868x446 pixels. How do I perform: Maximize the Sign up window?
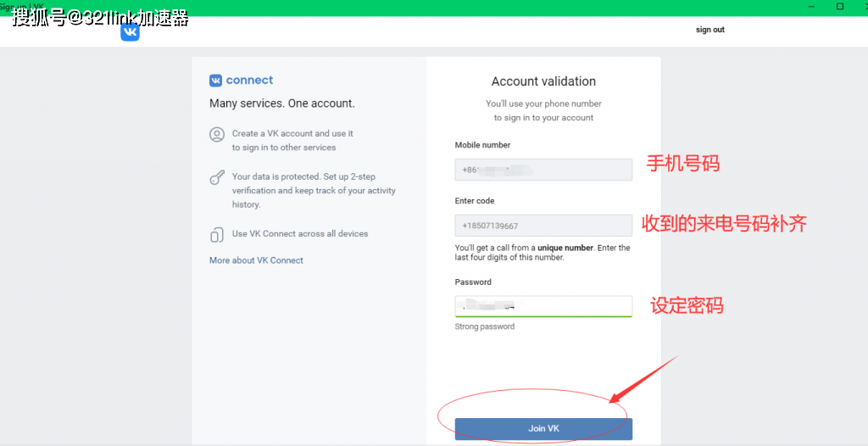(x=839, y=7)
